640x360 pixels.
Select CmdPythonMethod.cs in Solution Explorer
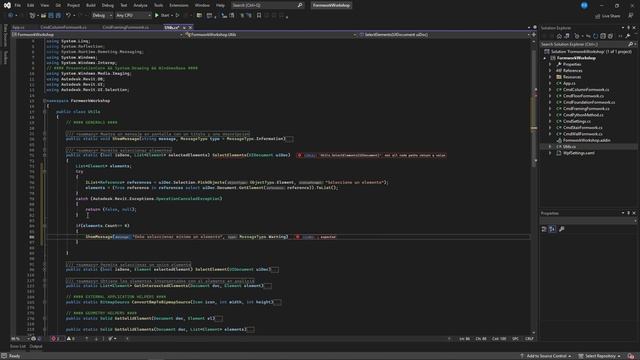583,115
